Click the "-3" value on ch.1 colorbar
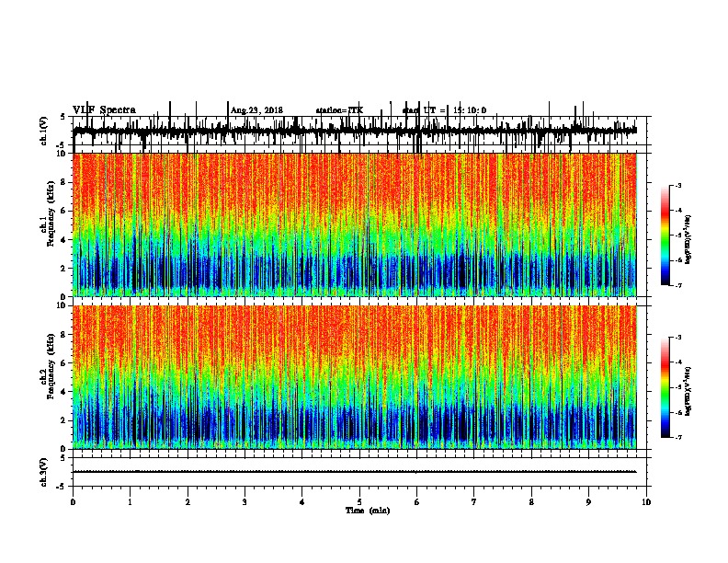The height and width of the screenshot is (563, 728). 678,185
